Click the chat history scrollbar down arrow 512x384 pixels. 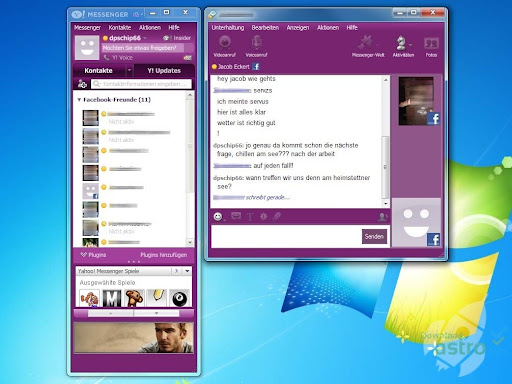(x=385, y=203)
